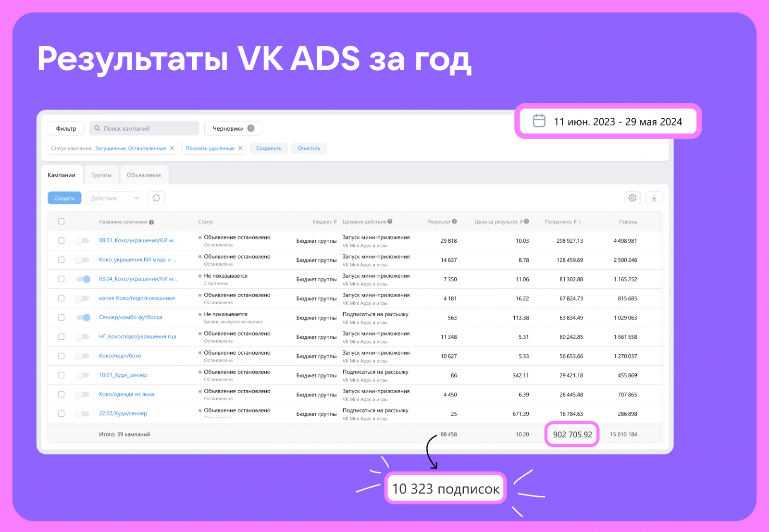The height and width of the screenshot is (532, 769).
Task: Click price per result 671.39
Action: click(x=521, y=414)
